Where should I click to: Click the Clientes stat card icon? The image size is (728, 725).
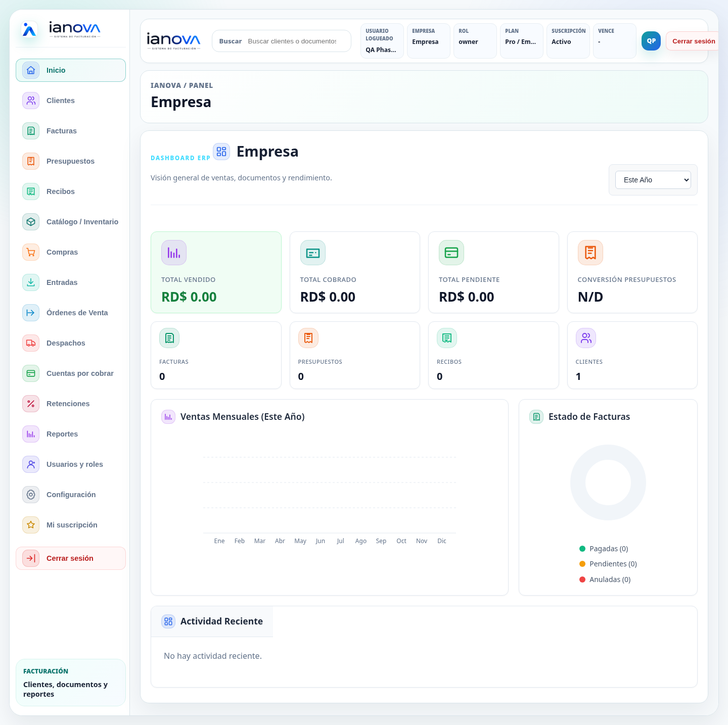tap(586, 338)
